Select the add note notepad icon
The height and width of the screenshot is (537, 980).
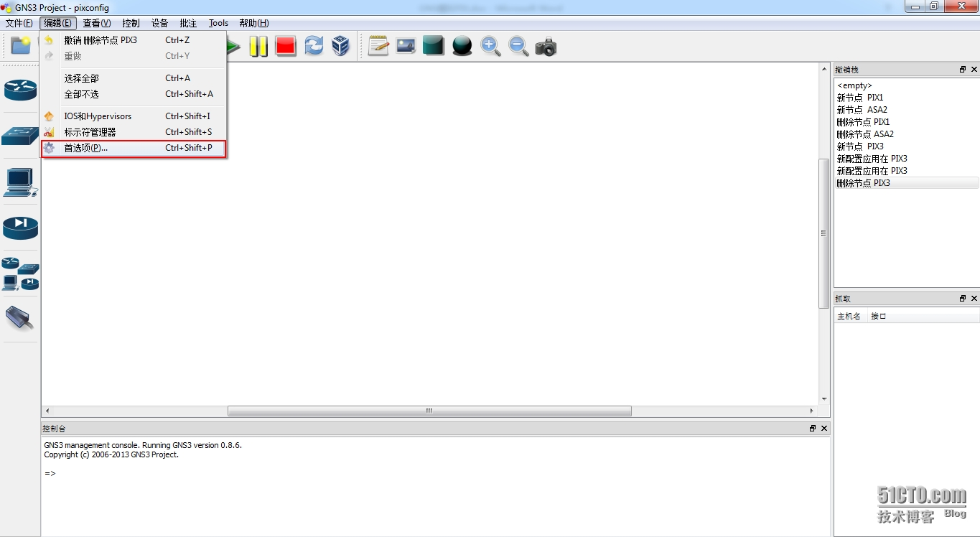click(378, 47)
